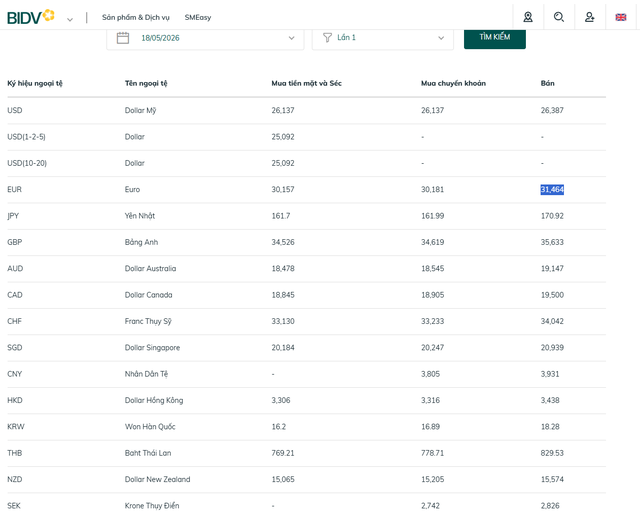Click the TÌM KIẾM button
The height and width of the screenshot is (519, 640).
495,38
